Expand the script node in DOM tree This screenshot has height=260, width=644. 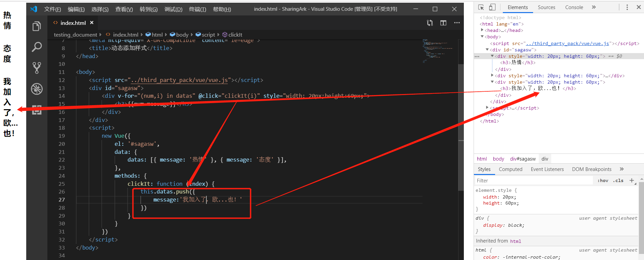[487, 107]
